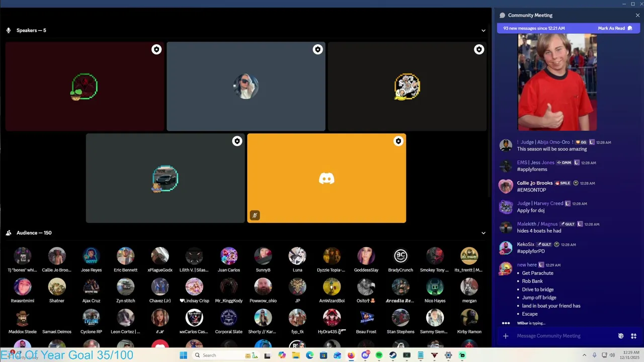Click the Juan Carlos audience avatar
The image size is (644, 362).
(228, 256)
